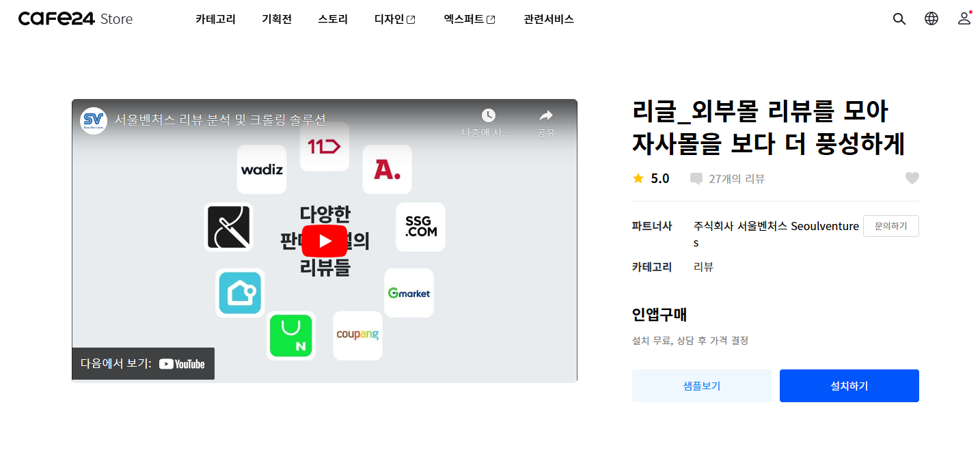Click the video title 서울벤처스 리뷰 분석
The width and height of the screenshot is (980, 450).
click(x=220, y=120)
